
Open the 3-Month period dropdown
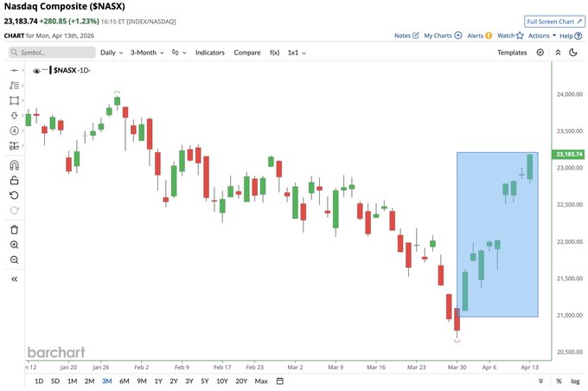click(x=147, y=53)
